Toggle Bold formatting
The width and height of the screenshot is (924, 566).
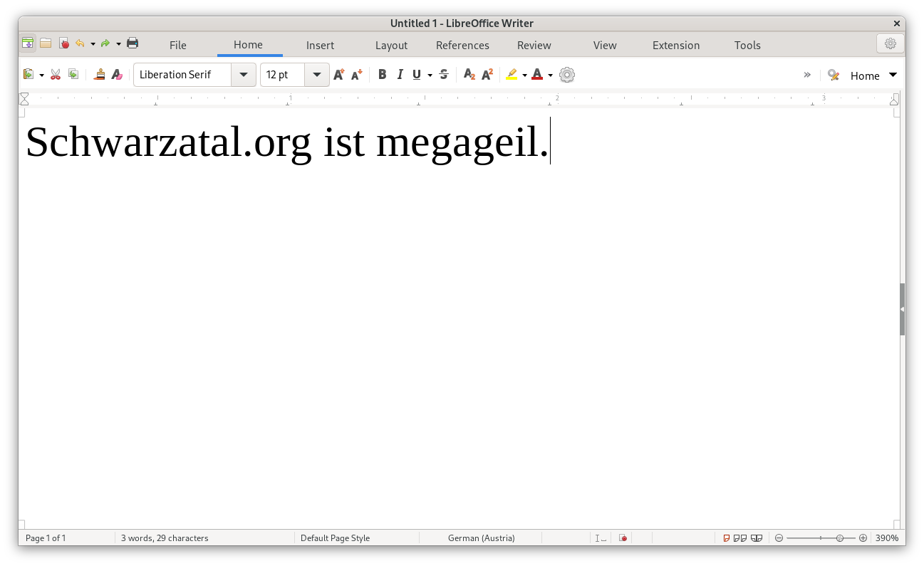(x=382, y=75)
